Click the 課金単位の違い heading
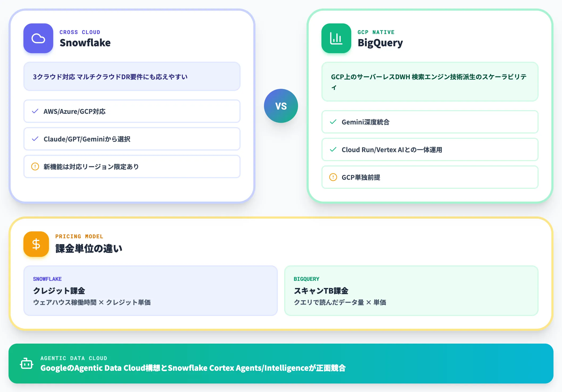This screenshot has width=562, height=392. click(x=89, y=249)
